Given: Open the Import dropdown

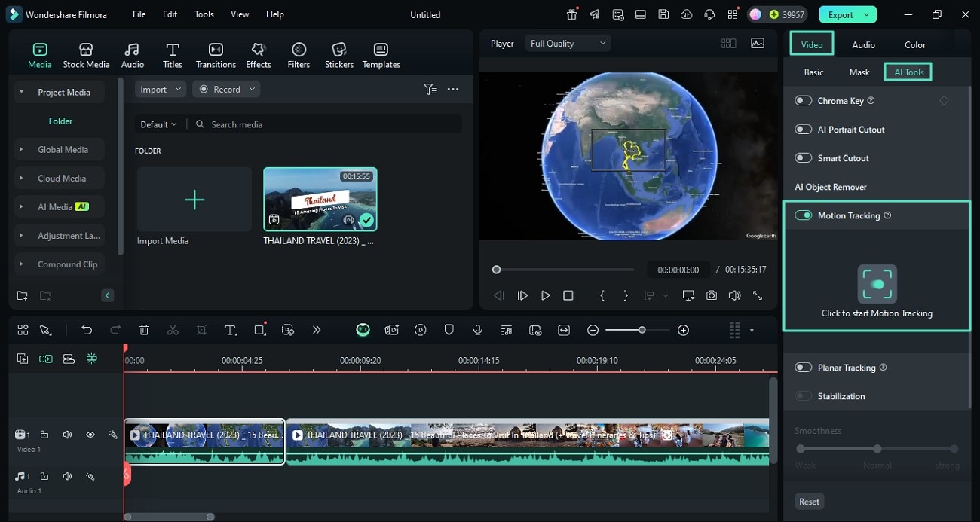Looking at the screenshot, I should 161,89.
